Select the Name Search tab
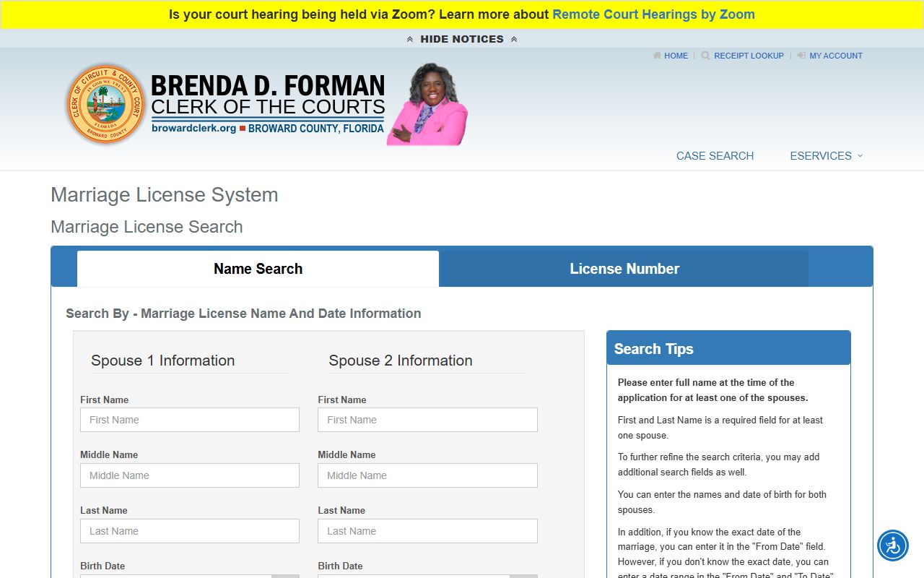 [258, 269]
